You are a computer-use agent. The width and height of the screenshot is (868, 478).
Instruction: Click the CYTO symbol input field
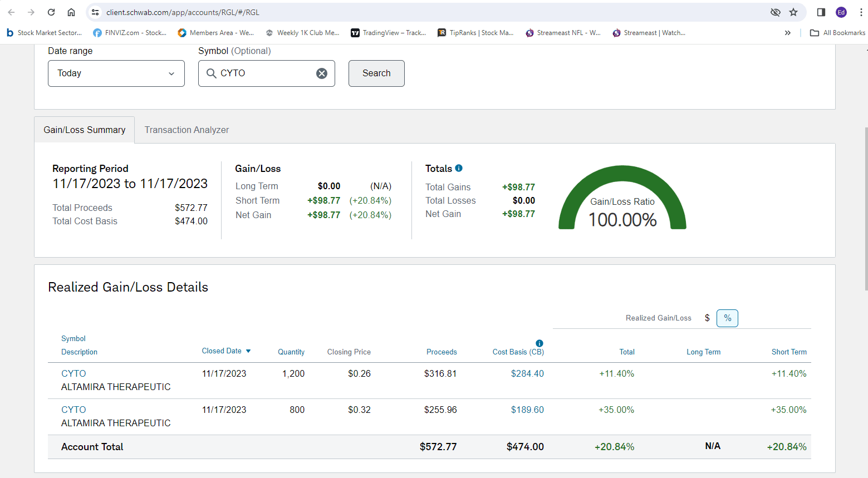pos(262,73)
